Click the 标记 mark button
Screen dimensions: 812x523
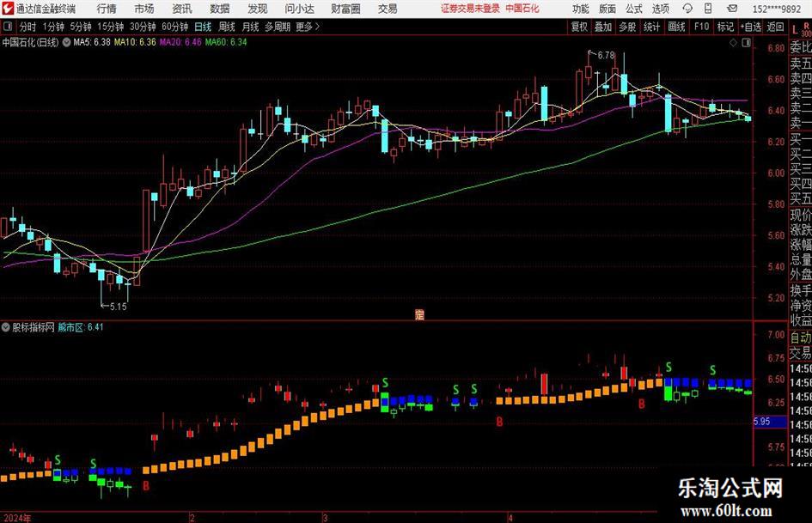[x=725, y=27]
